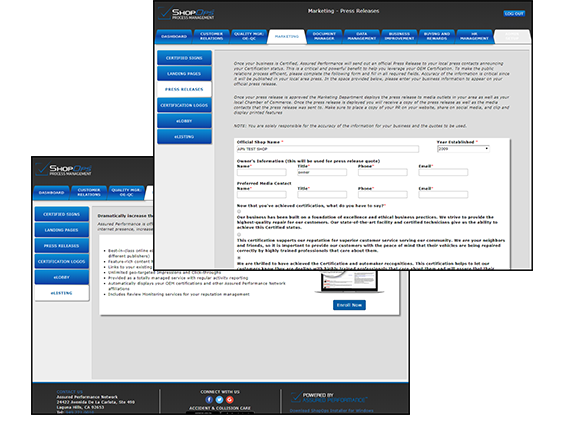Image resolution: width=566 pixels, height=426 pixels.
Task: Select the 'Our business has been built' quote option
Action: (x=239, y=212)
